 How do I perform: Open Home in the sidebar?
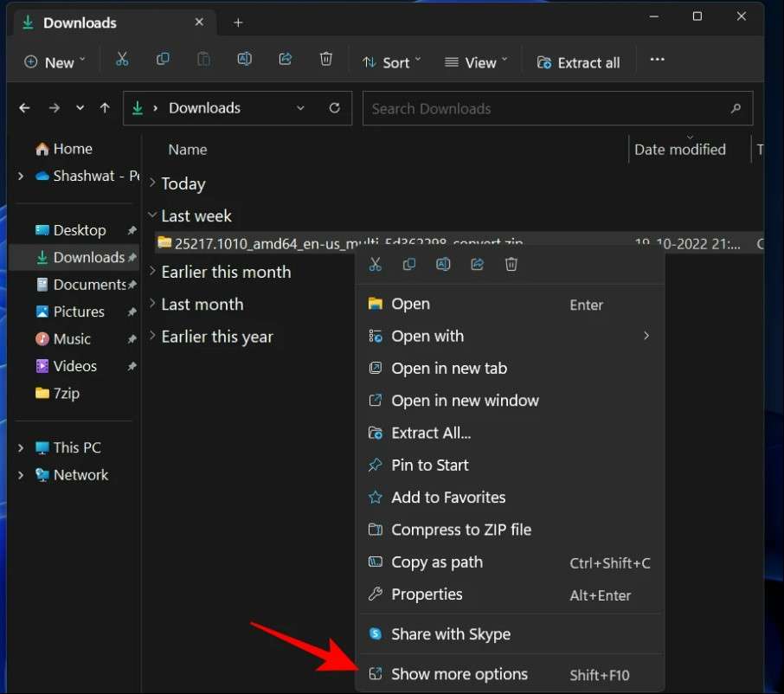(63, 149)
